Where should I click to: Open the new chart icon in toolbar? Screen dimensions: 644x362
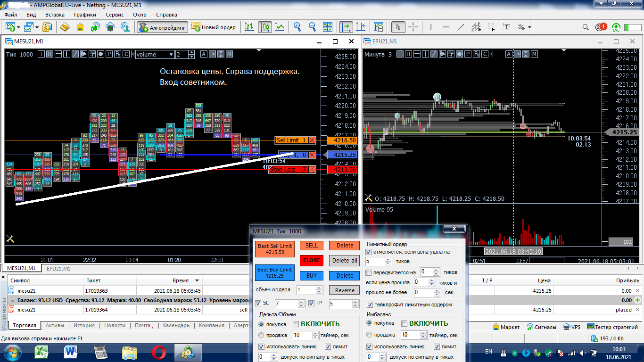[10, 27]
